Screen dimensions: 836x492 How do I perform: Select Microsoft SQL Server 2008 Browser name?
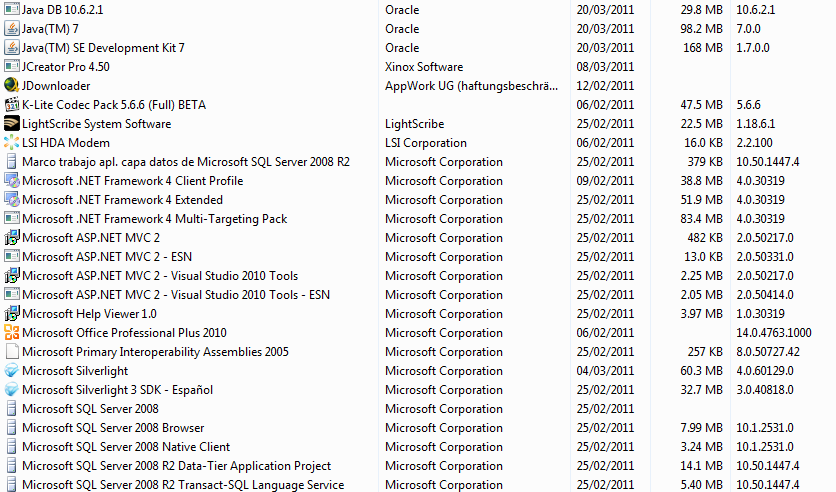(x=113, y=428)
